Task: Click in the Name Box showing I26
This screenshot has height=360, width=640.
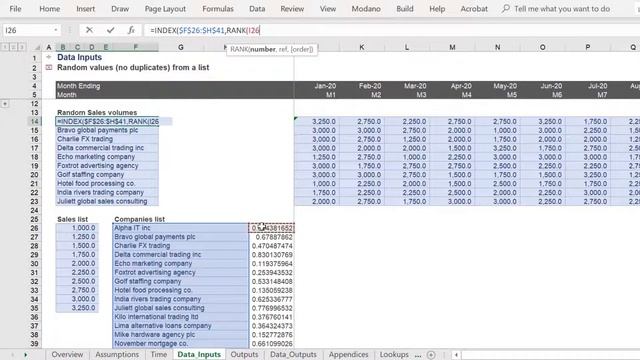Action: 28,30
